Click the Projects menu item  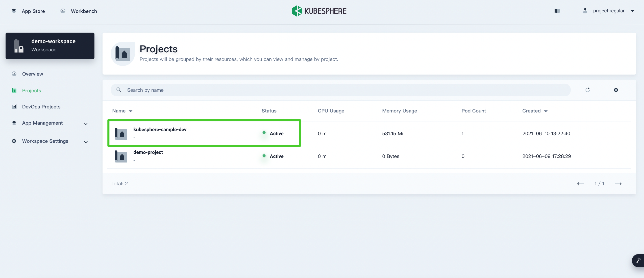tap(32, 90)
